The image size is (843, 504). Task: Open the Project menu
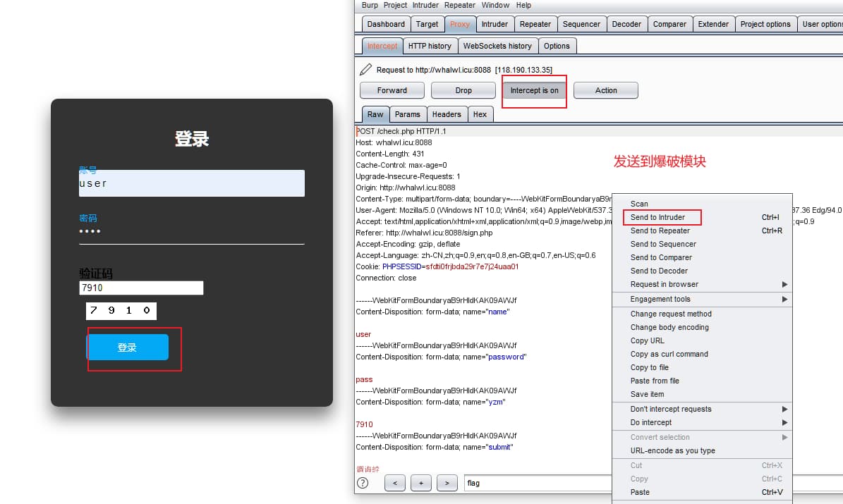click(395, 6)
